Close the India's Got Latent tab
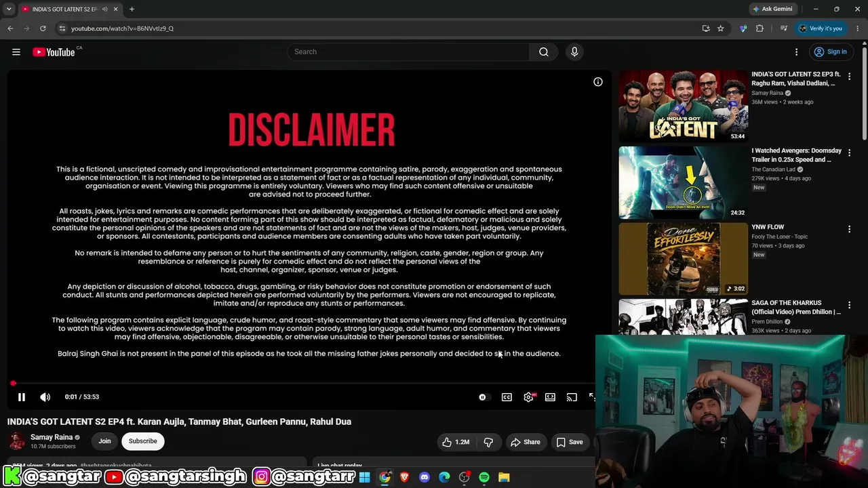Screen dimensions: 868x488 [115, 9]
